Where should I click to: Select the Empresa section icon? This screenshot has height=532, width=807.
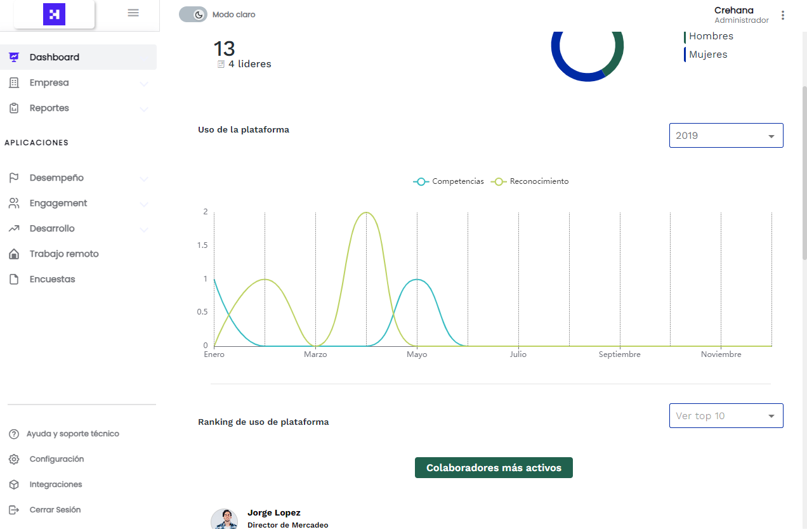pyautogui.click(x=13, y=82)
